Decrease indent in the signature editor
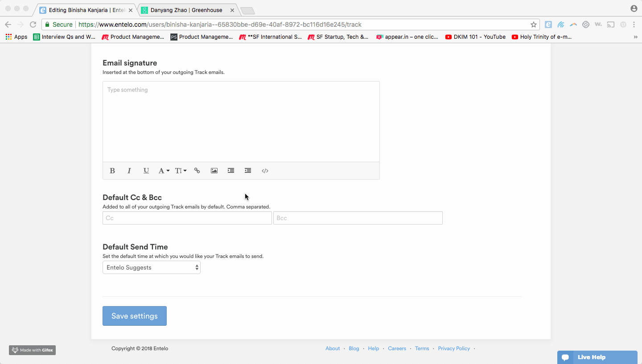The height and width of the screenshot is (364, 642). [248, 171]
